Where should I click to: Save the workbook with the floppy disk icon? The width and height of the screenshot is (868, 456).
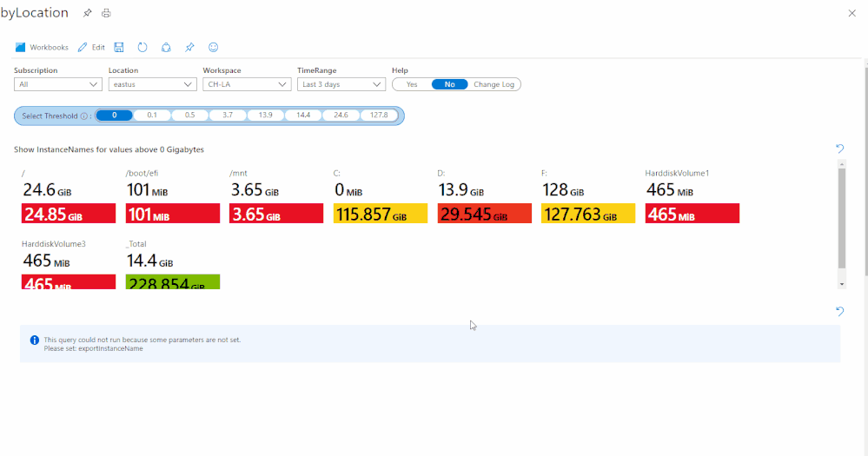(x=119, y=47)
